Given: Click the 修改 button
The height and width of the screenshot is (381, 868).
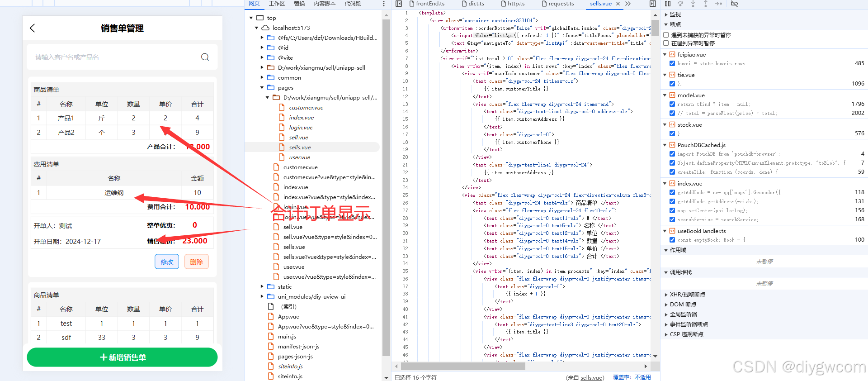Looking at the screenshot, I should pos(167,262).
